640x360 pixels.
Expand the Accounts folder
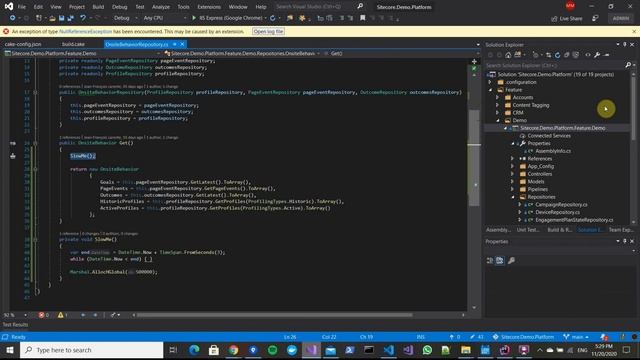click(498, 98)
